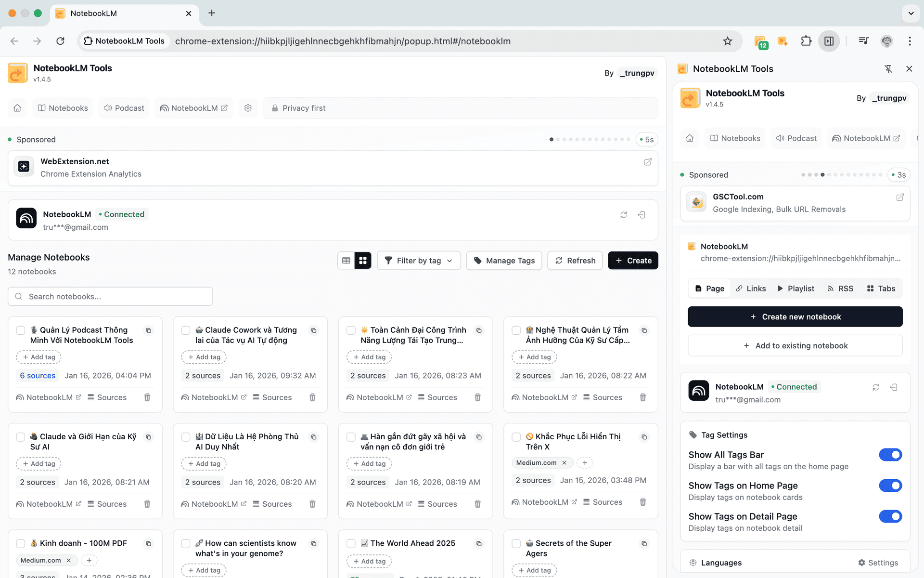Viewport: 924px width, 578px height.
Task: Copy the Khắc Phục Lỗi Hiển Thị notebook
Action: pyautogui.click(x=644, y=437)
